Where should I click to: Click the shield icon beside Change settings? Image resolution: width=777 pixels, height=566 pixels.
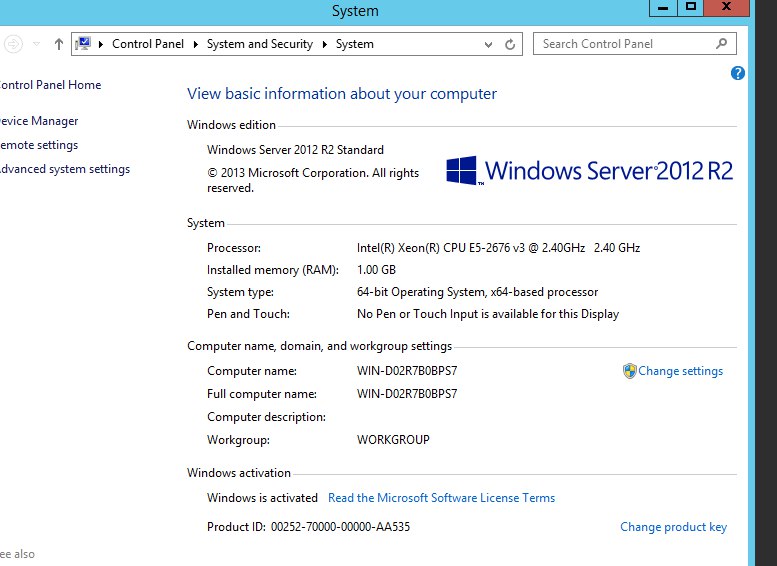point(629,371)
